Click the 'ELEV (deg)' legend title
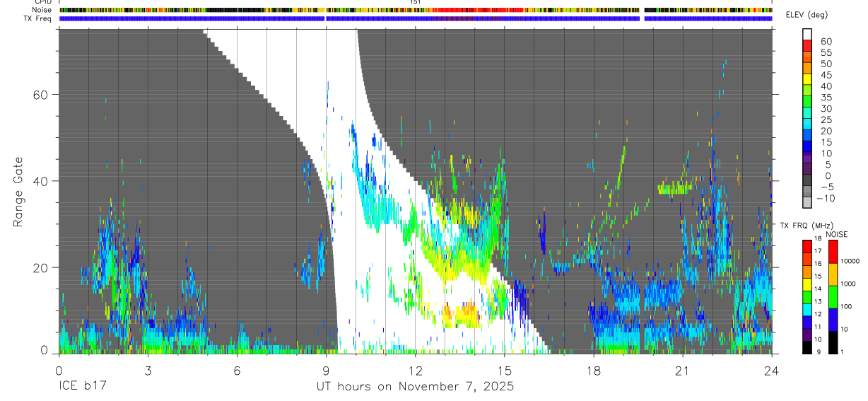This screenshot has height=401, width=868. click(x=807, y=15)
